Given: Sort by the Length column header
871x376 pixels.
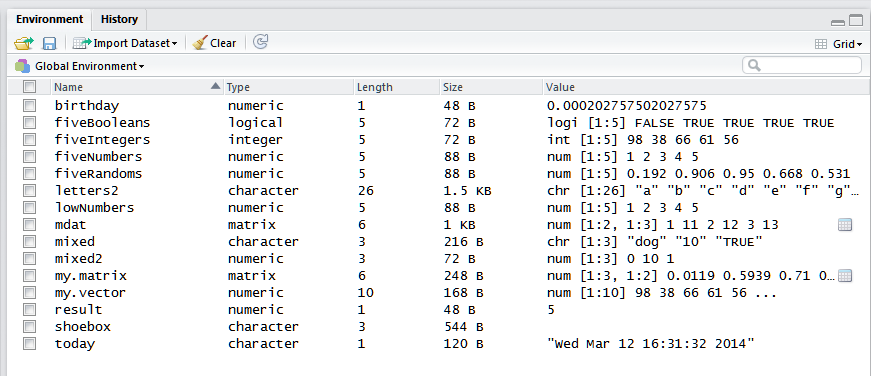Looking at the screenshot, I should coord(397,87).
